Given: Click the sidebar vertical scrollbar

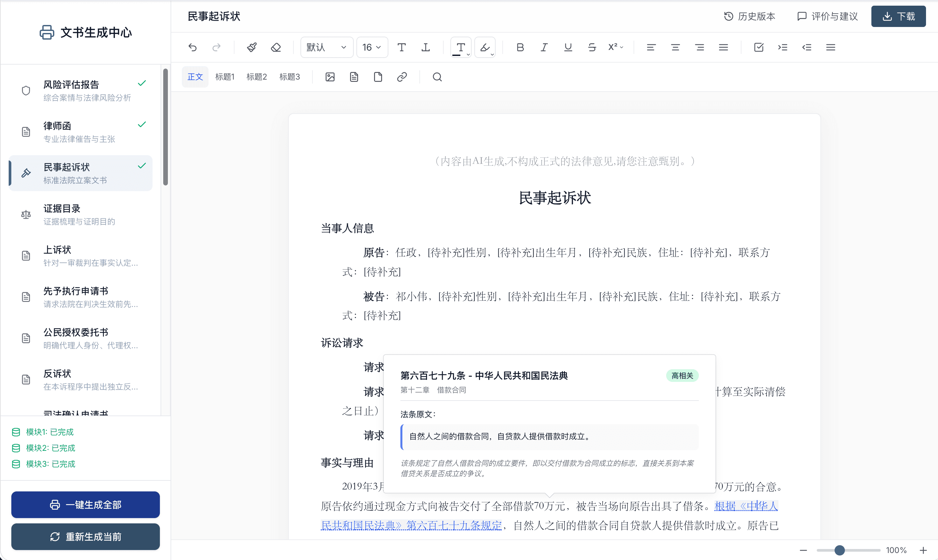Looking at the screenshot, I should pyautogui.click(x=165, y=127).
